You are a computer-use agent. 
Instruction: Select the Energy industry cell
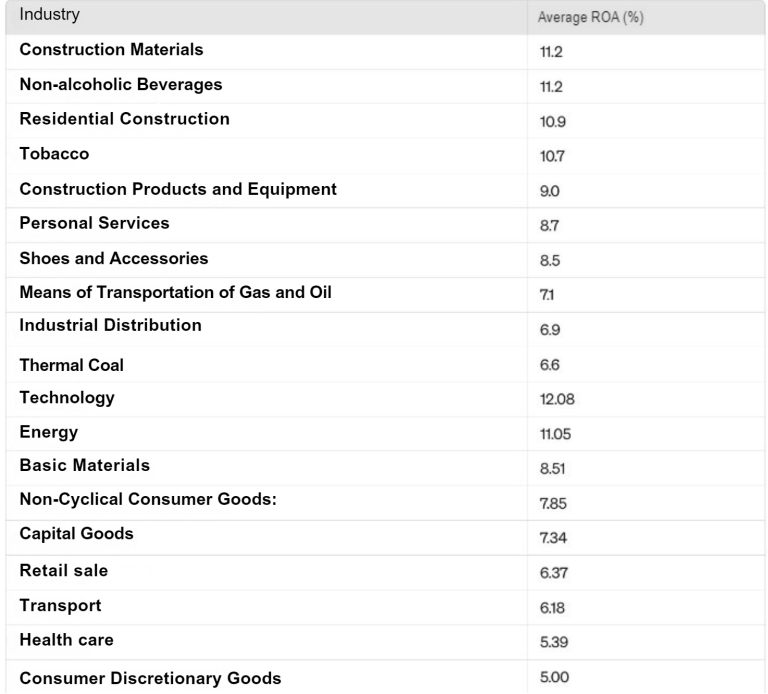point(48,432)
